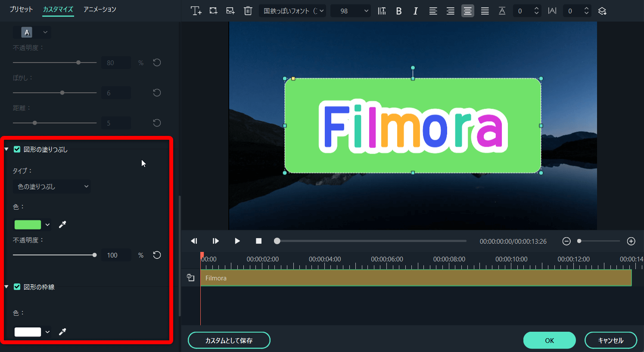The width and height of the screenshot is (644, 352).
Task: Toggle bold formatting
Action: (x=399, y=11)
